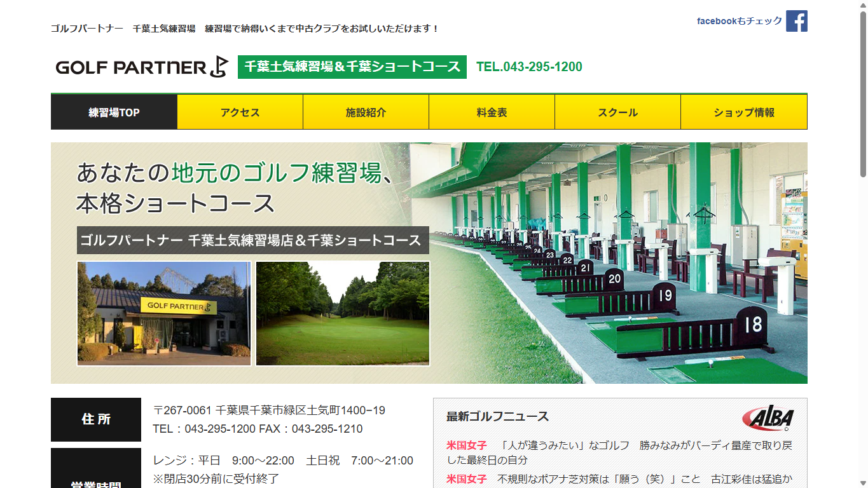868x488 pixels.
Task: Click the address '〒267-0061 千葉県千葉市緑区土気町1400−19'
Action: click(269, 410)
